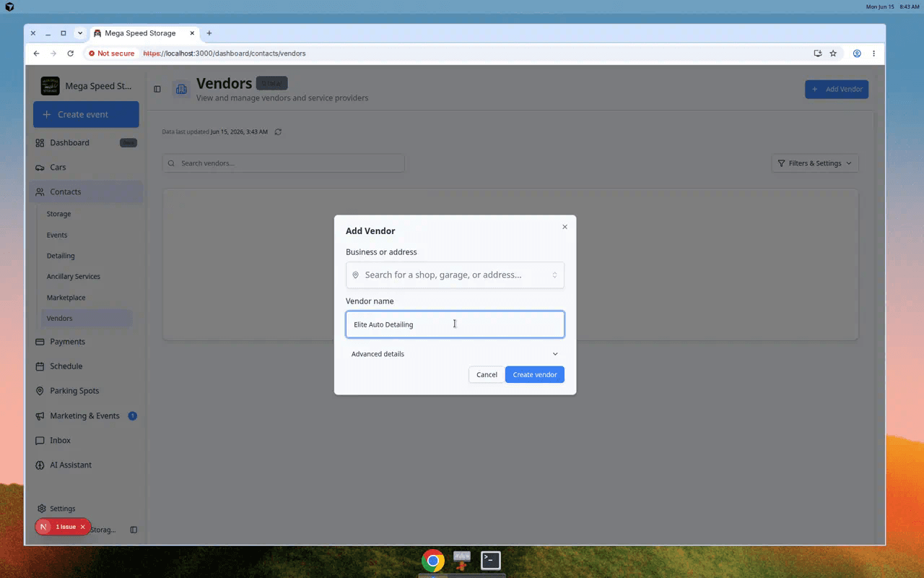Image resolution: width=924 pixels, height=578 pixels.
Task: Click the sidebar collapse icon at bottom
Action: pos(134,530)
